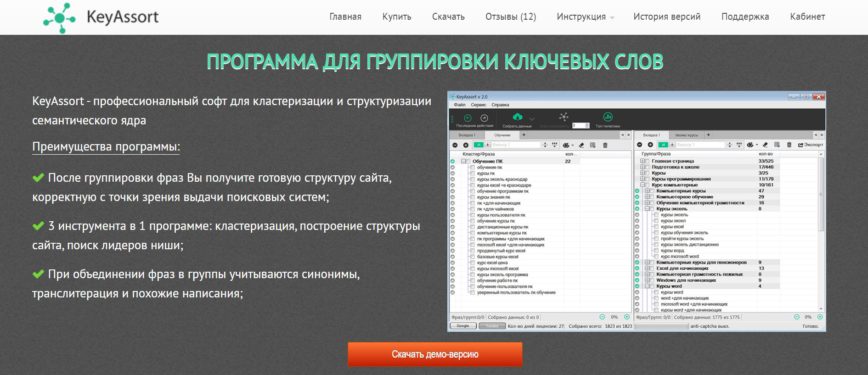Viewport: 868px width, 375px height.
Task: Click zoom-in plus icon in left status bar
Action: click(627, 317)
